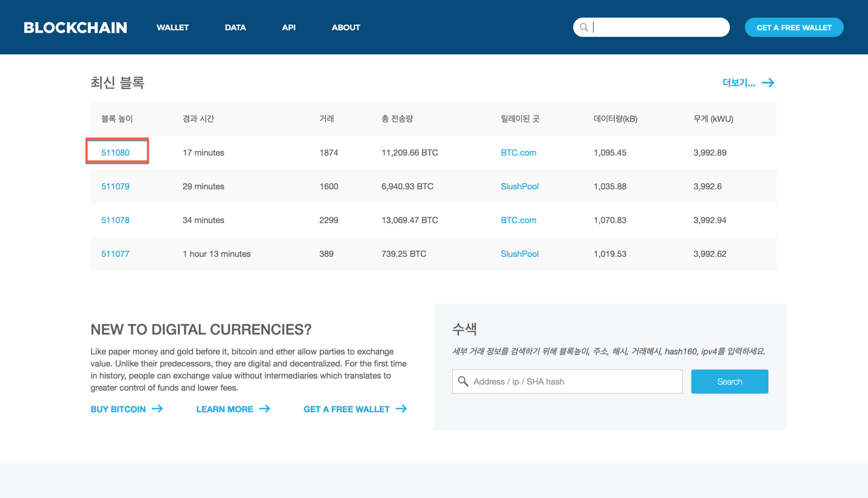Open SlushPool relay for block 511077
The image size is (868, 498).
[x=520, y=254]
